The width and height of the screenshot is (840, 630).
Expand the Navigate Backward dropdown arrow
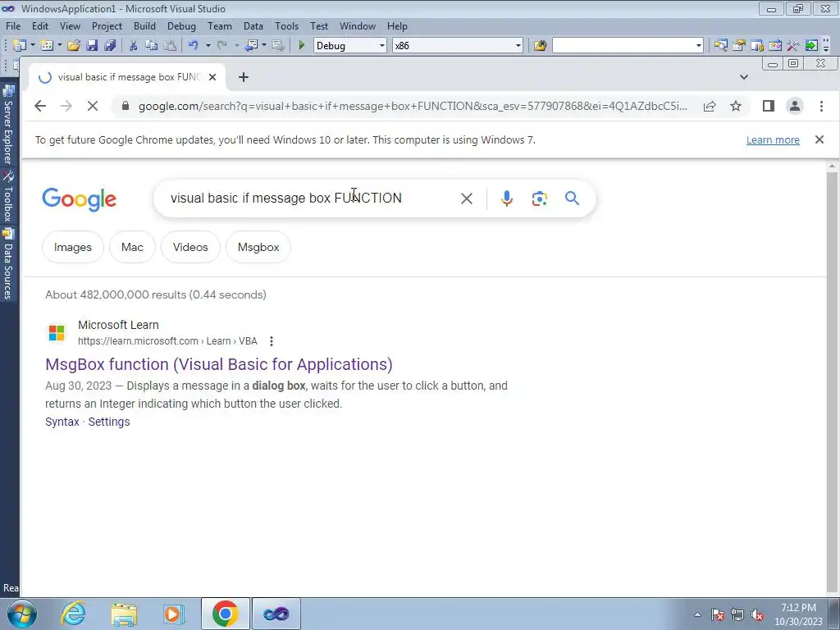click(263, 46)
